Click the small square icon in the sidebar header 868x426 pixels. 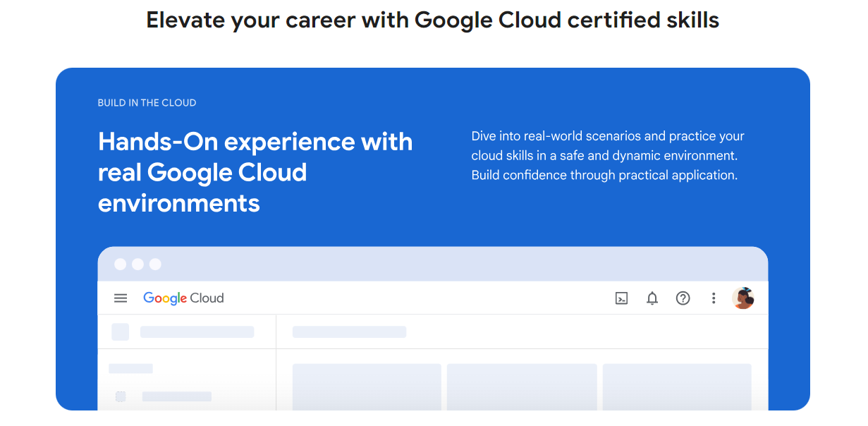[120, 331]
